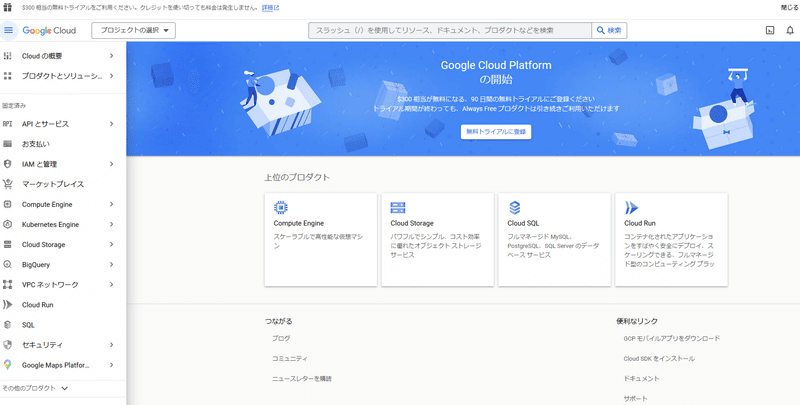The width and height of the screenshot is (800, 405).
Task: Click the Cloud Storage sidebar icon
Action: 8,245
